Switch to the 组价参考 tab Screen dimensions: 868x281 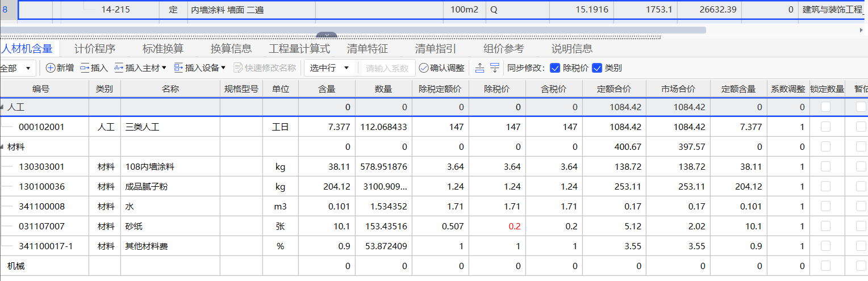(x=504, y=49)
